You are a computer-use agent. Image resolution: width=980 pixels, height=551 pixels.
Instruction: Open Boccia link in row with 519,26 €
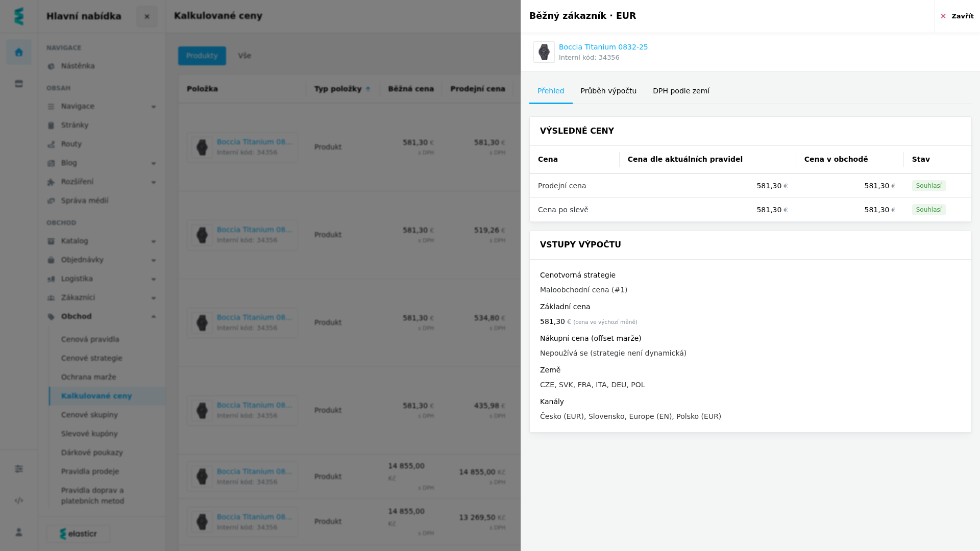point(254,230)
